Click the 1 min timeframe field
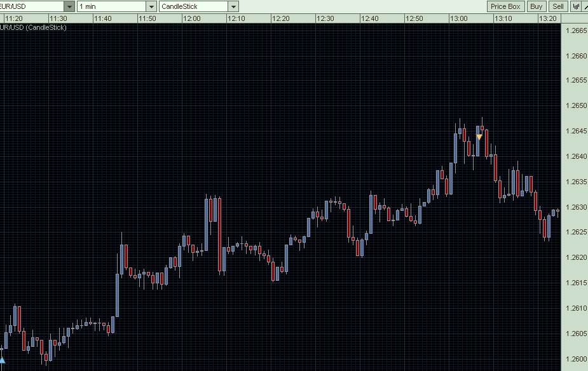 click(112, 6)
